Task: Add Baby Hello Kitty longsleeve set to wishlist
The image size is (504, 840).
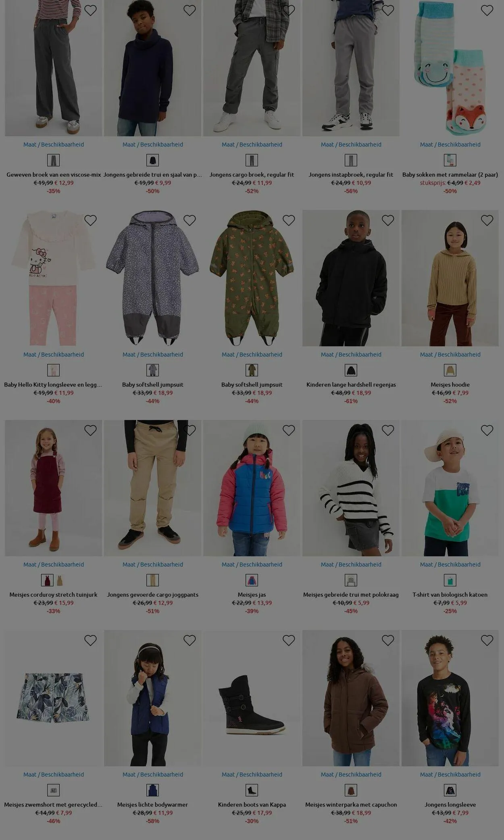Action: pyautogui.click(x=90, y=220)
